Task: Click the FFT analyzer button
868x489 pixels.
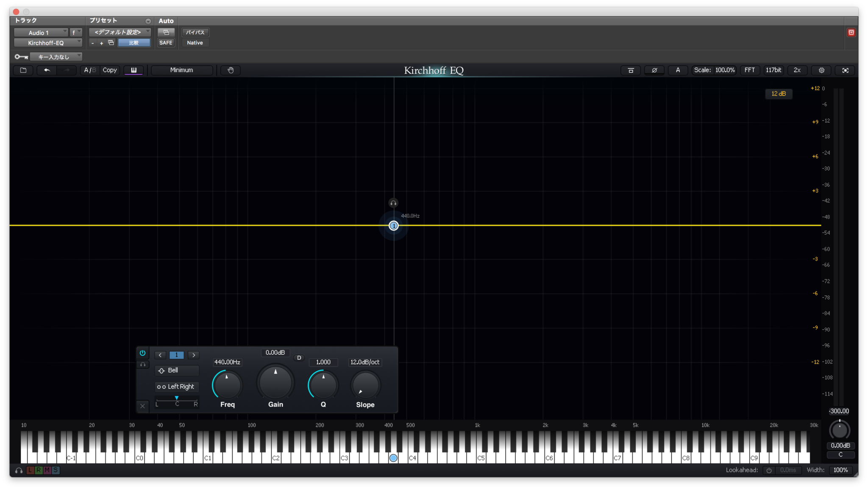Action: point(749,70)
